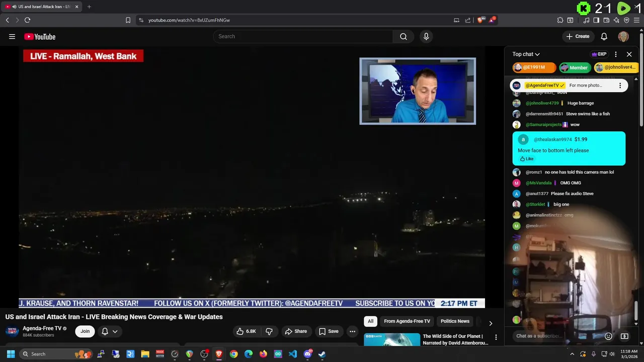
Task: Show hidden system tray icons
Action: pyautogui.click(x=572, y=354)
